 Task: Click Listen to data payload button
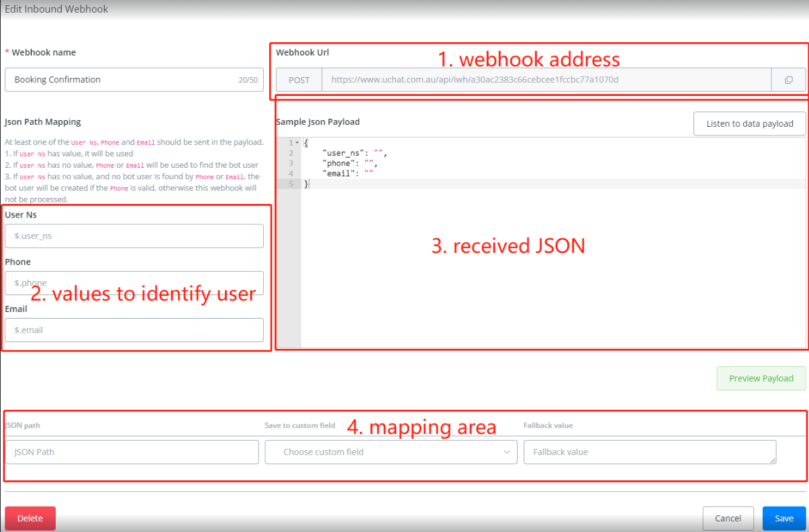tap(749, 123)
